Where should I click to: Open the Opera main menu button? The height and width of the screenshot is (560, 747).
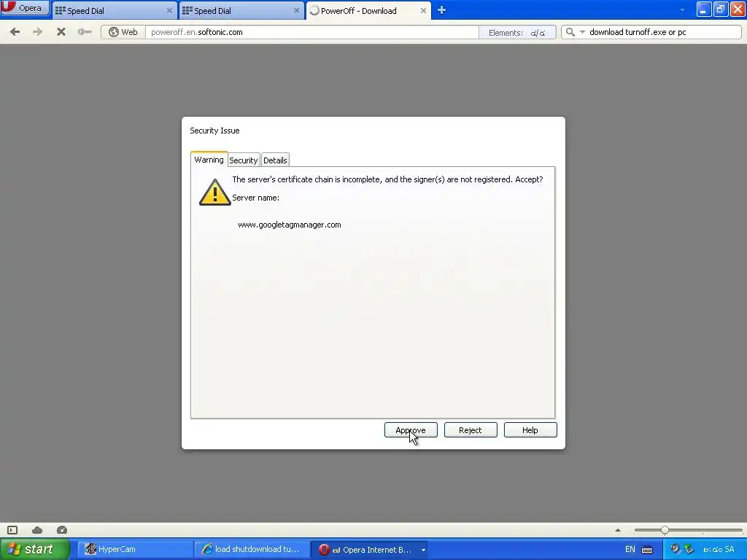(25, 8)
